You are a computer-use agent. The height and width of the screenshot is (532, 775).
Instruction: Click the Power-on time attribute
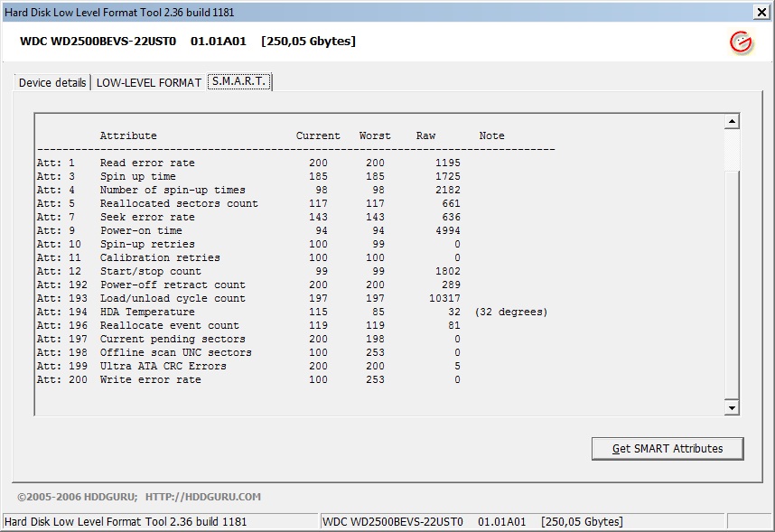(141, 230)
